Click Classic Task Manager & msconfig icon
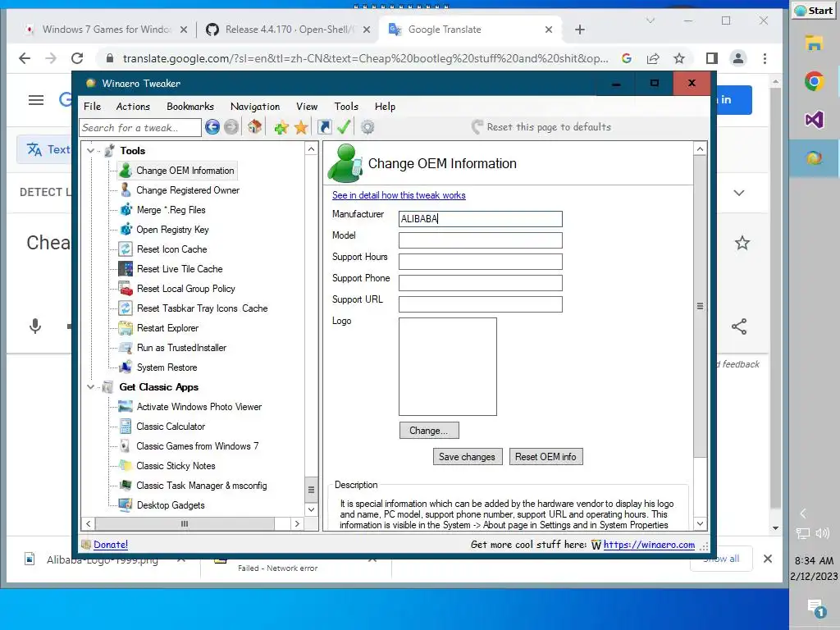Image resolution: width=840 pixels, height=630 pixels. [126, 485]
